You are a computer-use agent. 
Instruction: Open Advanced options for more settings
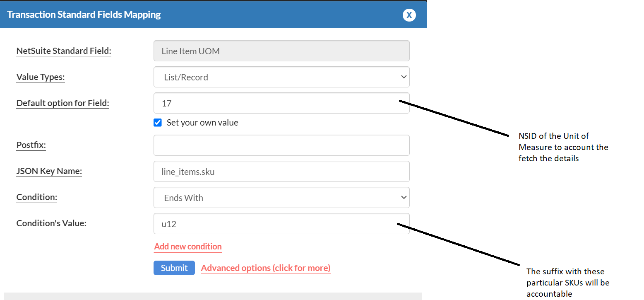(265, 268)
